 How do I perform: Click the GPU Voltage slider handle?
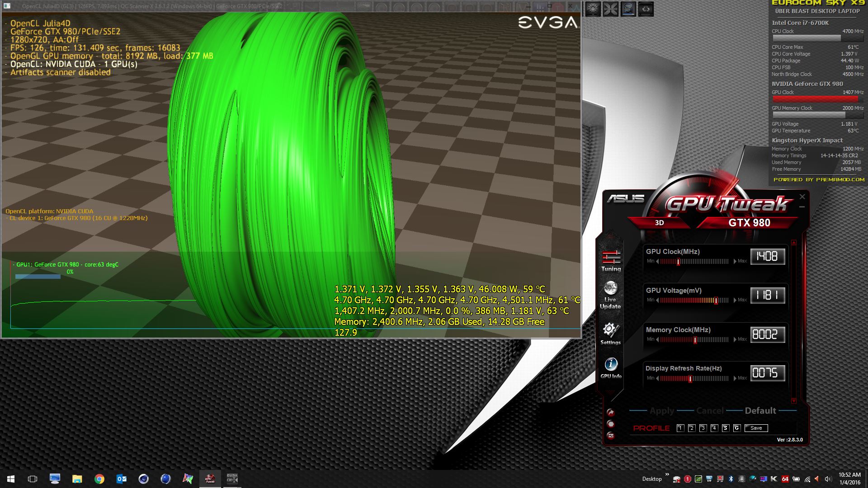click(716, 300)
